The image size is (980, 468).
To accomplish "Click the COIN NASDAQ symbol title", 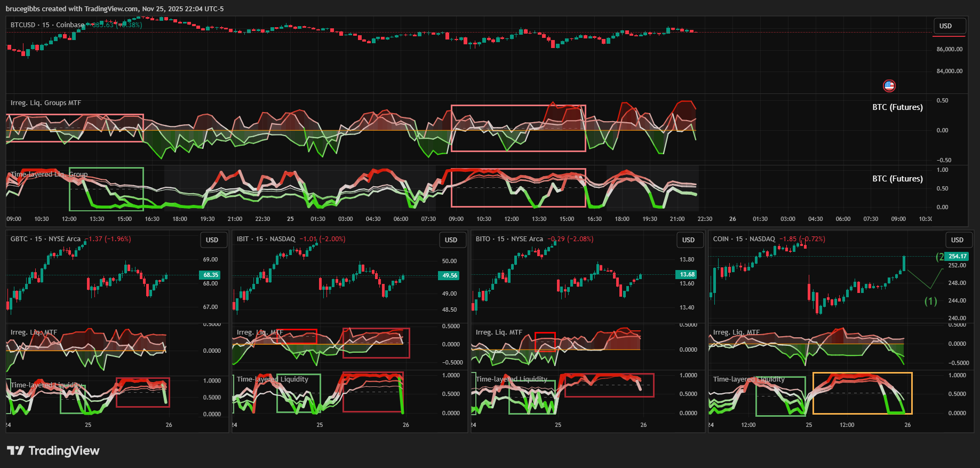I will 744,239.
